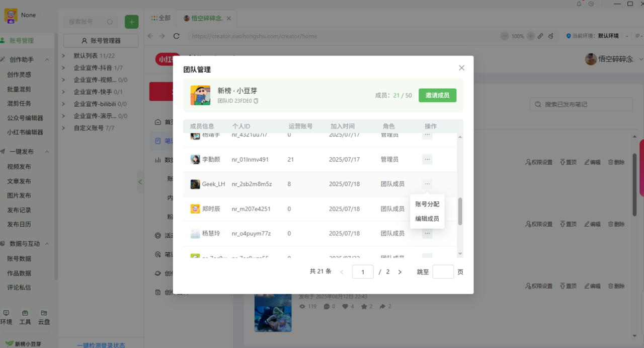Click the copy link icon
Viewport: 644px width, 348px height.
[540, 36]
